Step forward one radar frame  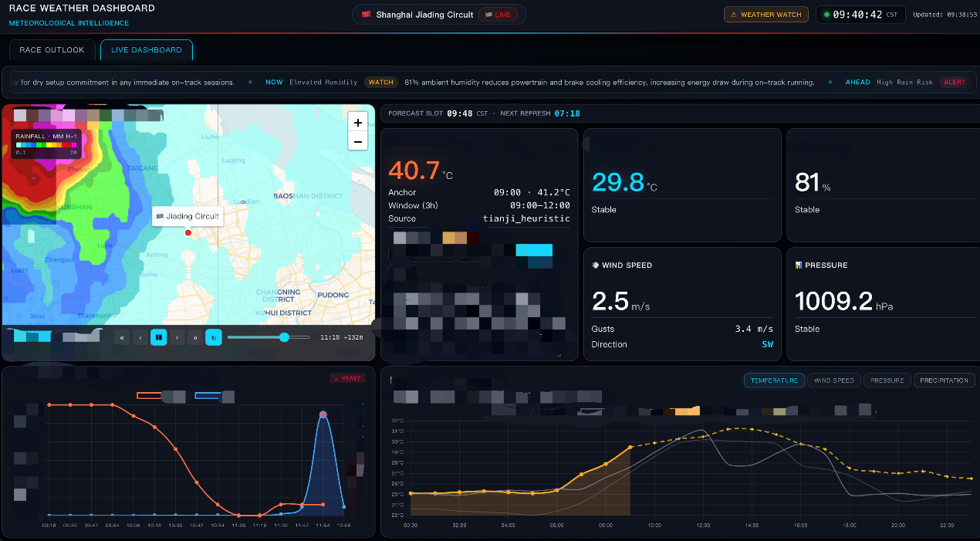[177, 336]
